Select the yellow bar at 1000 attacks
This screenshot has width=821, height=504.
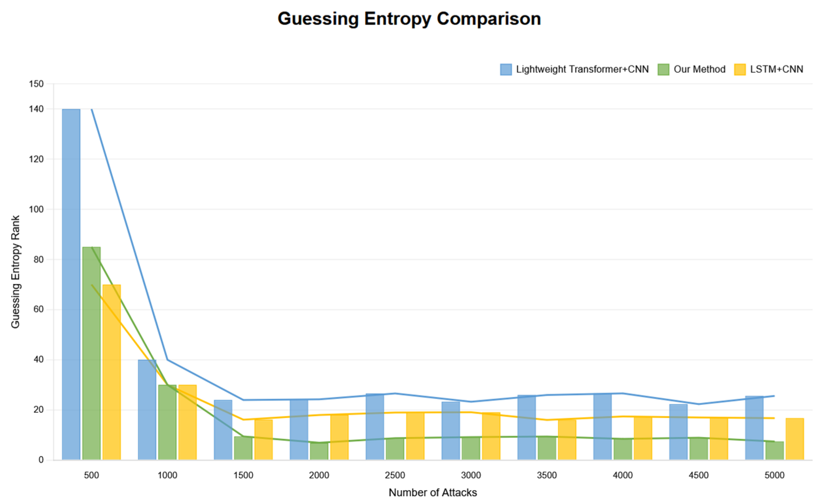point(187,422)
